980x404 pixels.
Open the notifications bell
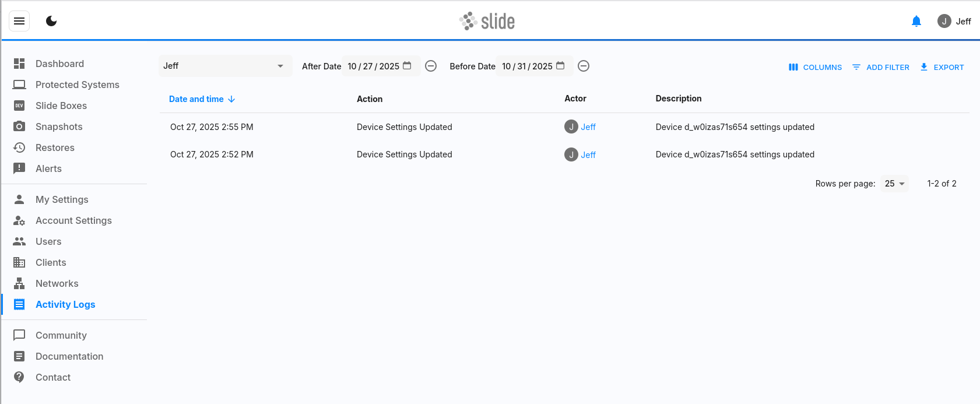[916, 22]
